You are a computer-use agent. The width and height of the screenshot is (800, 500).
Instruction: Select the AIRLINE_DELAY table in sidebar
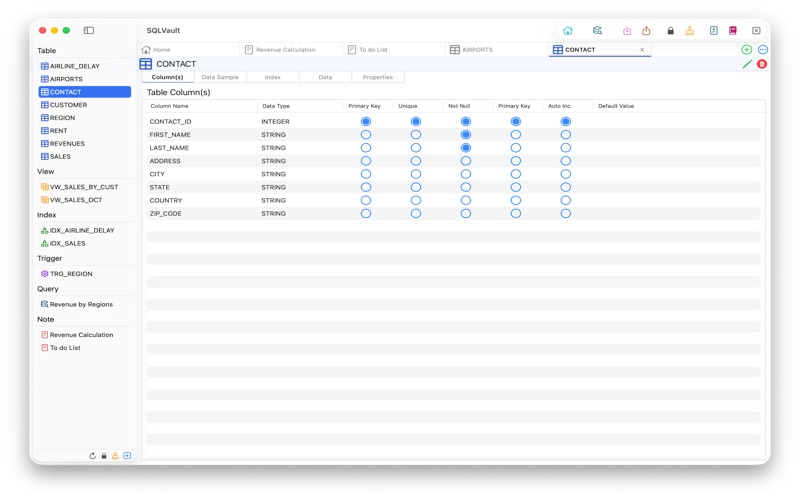click(84, 66)
